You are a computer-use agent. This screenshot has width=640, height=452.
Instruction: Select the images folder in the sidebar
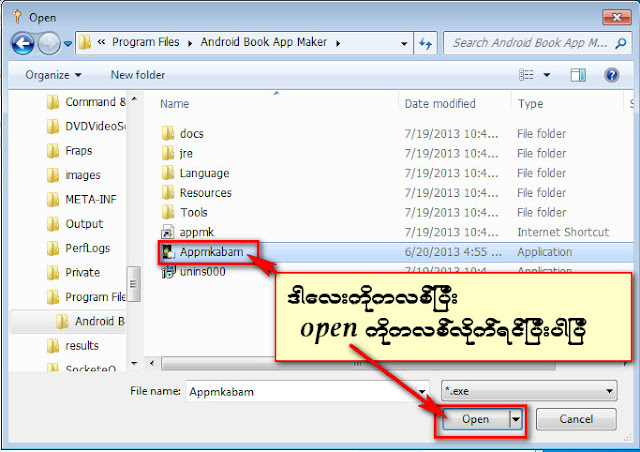73,175
